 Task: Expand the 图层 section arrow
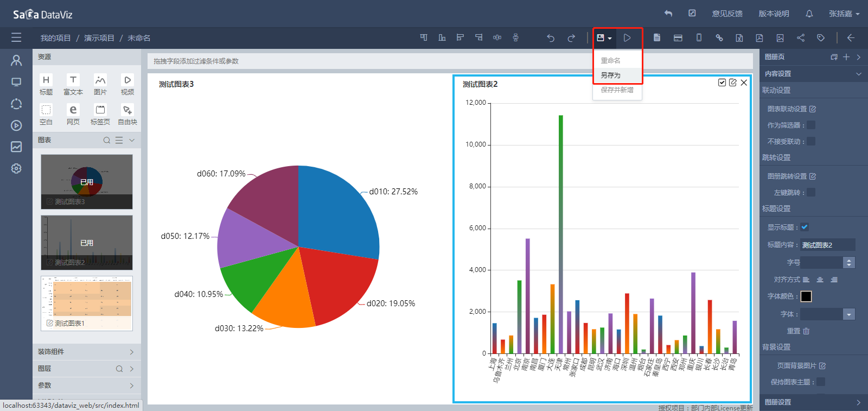[132, 369]
